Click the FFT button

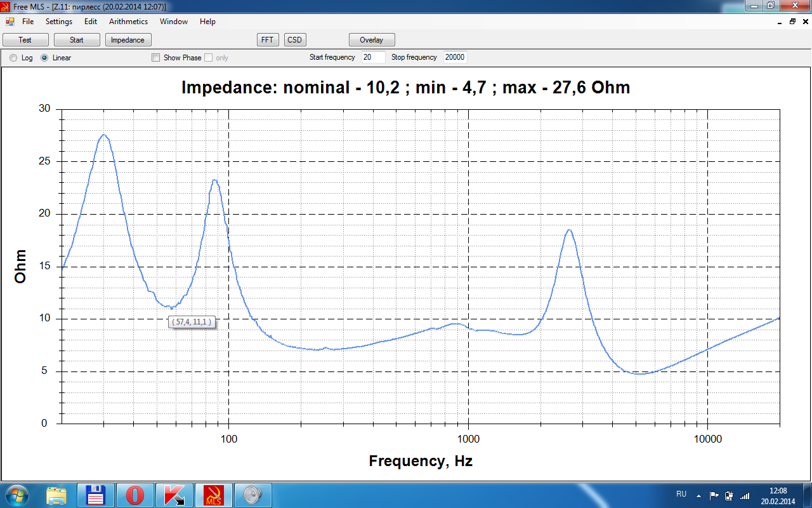click(x=268, y=40)
